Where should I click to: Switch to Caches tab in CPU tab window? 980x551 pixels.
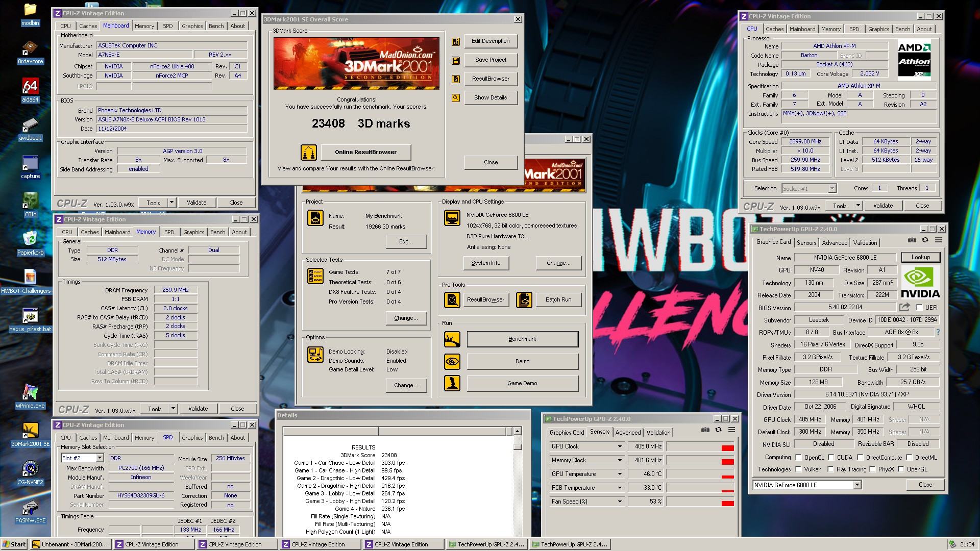click(774, 29)
